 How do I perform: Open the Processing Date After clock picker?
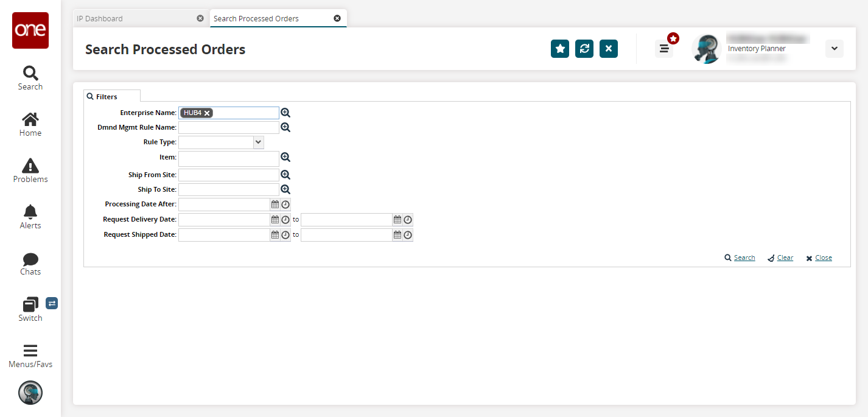coord(285,205)
